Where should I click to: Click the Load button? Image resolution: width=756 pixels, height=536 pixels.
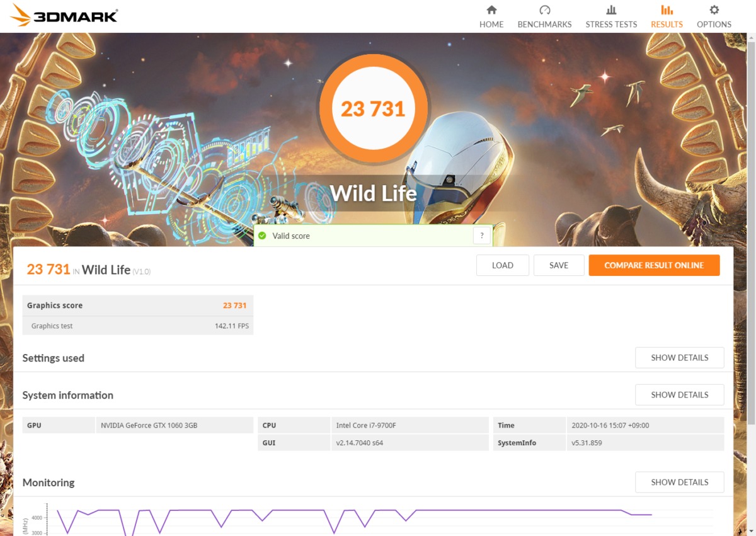click(x=503, y=265)
